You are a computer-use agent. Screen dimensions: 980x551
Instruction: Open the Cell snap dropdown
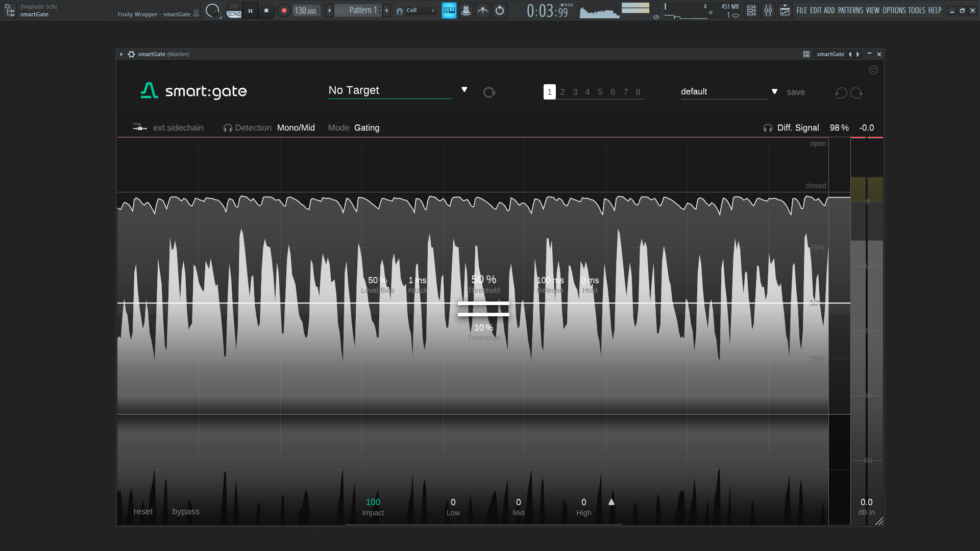pos(421,10)
